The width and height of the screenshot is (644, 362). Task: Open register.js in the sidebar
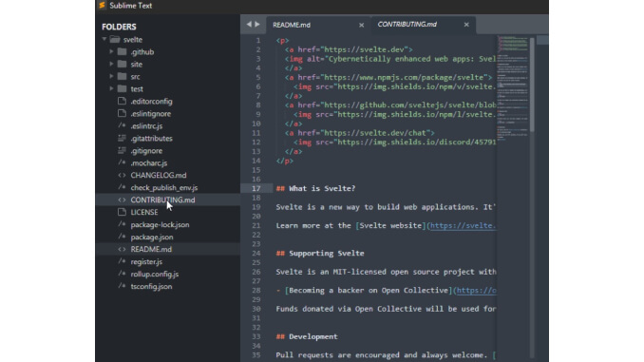coord(146,261)
